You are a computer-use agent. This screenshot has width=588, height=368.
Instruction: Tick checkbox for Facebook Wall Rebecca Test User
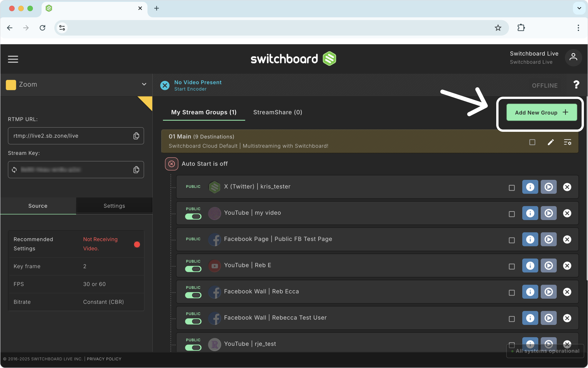(x=512, y=319)
